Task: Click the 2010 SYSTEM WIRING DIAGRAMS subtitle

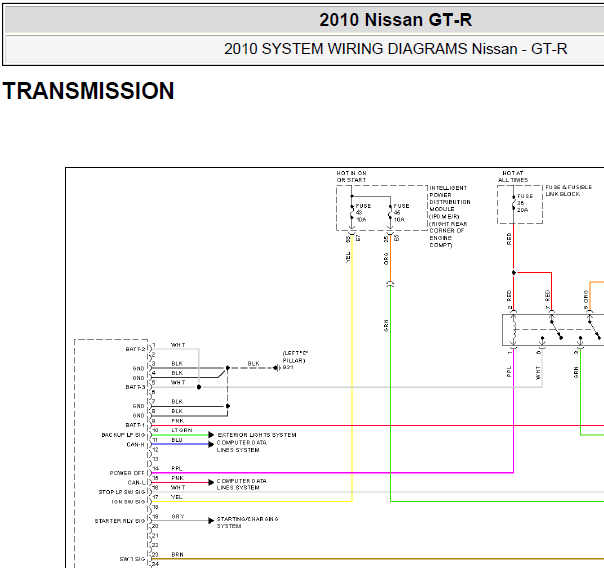Action: tap(395, 49)
